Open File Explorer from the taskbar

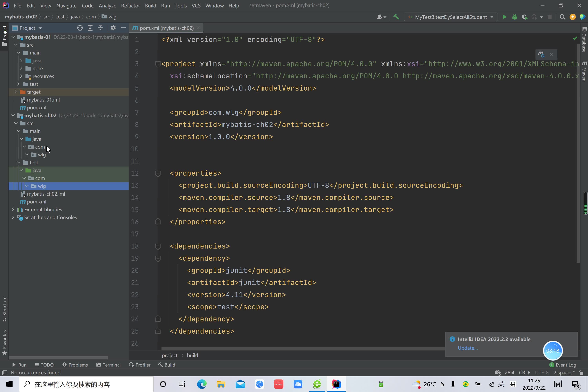(x=221, y=384)
